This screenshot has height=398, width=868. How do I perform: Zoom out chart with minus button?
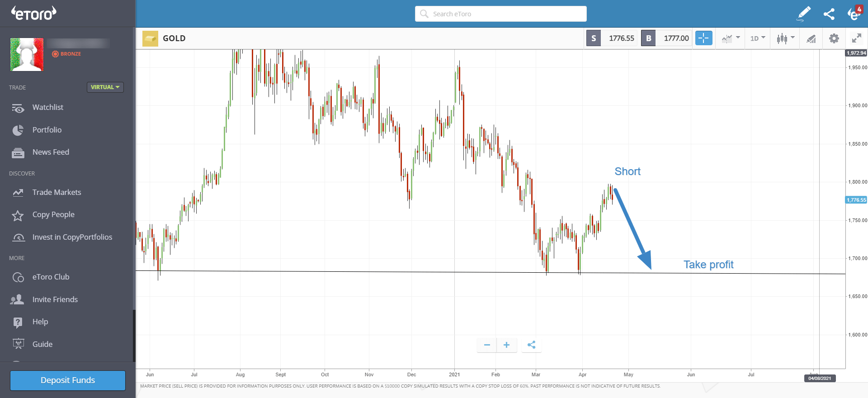coord(487,345)
